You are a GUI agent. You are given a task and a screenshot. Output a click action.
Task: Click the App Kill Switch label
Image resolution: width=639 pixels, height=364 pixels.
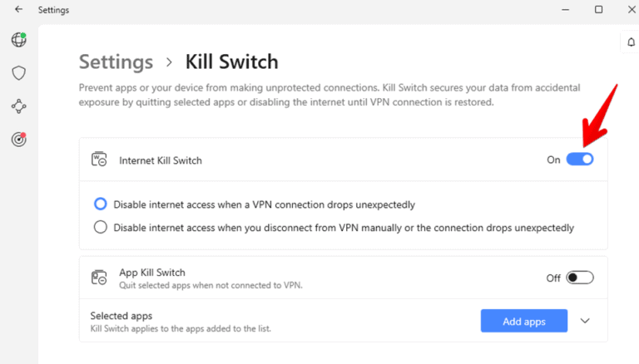click(152, 273)
